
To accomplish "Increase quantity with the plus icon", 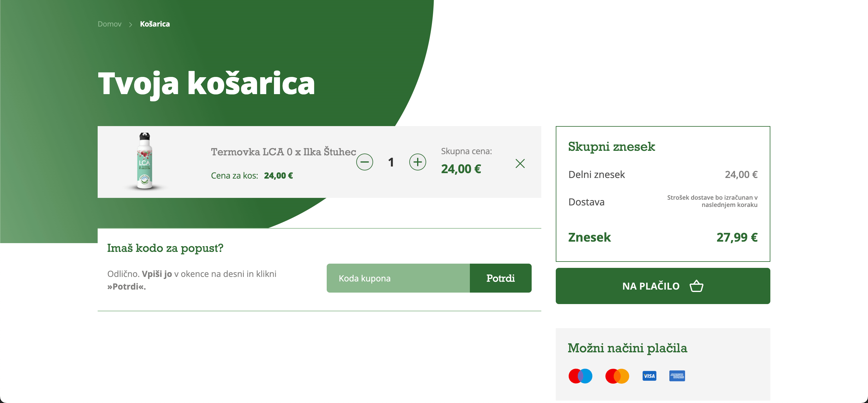I will (x=417, y=162).
